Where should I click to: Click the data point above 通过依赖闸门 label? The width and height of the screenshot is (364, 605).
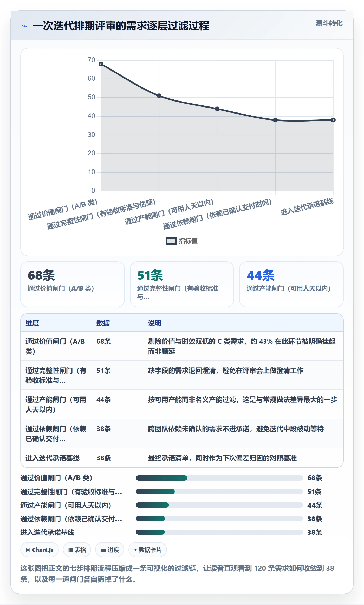275,120
